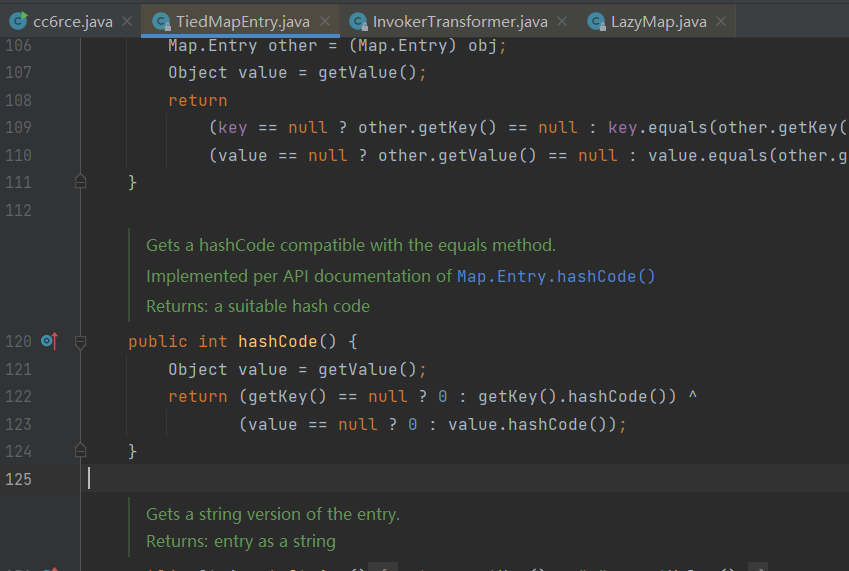Click the 'Returns: entry as a string' doc comment
This screenshot has width=849, height=571.
[241, 541]
